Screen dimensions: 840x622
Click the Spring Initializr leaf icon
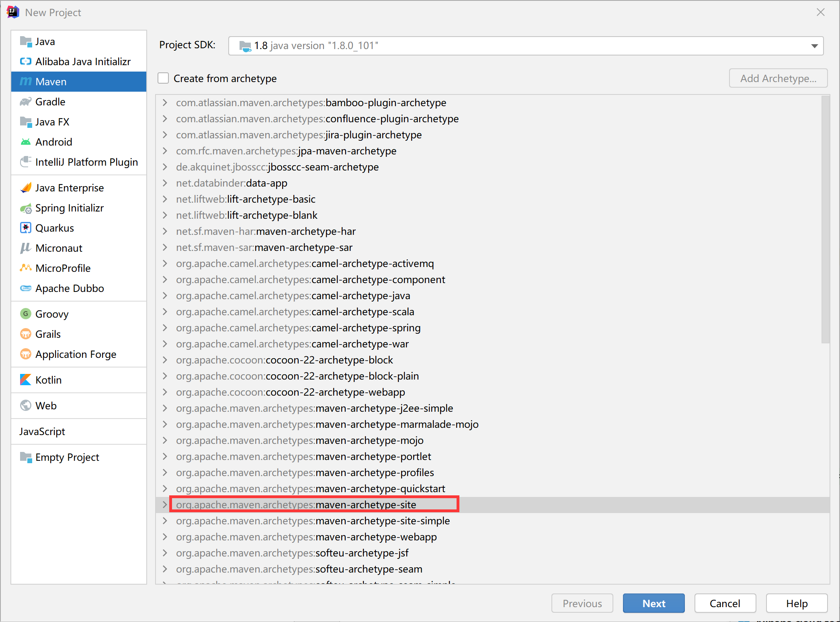(x=26, y=208)
